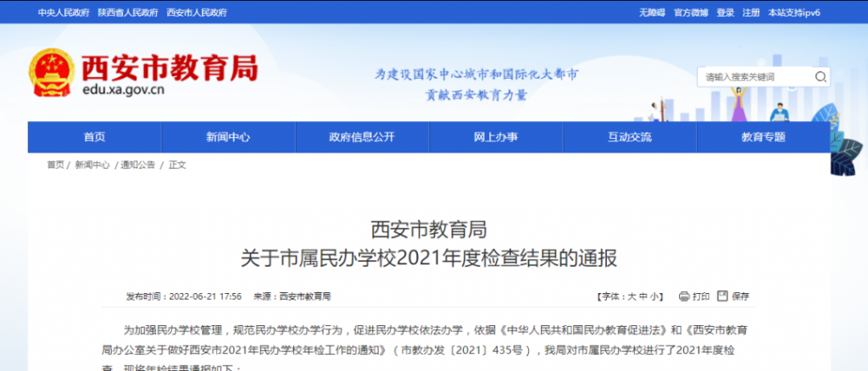868x371 pixels.
Task: Click the 登录 login link
Action: (x=725, y=13)
